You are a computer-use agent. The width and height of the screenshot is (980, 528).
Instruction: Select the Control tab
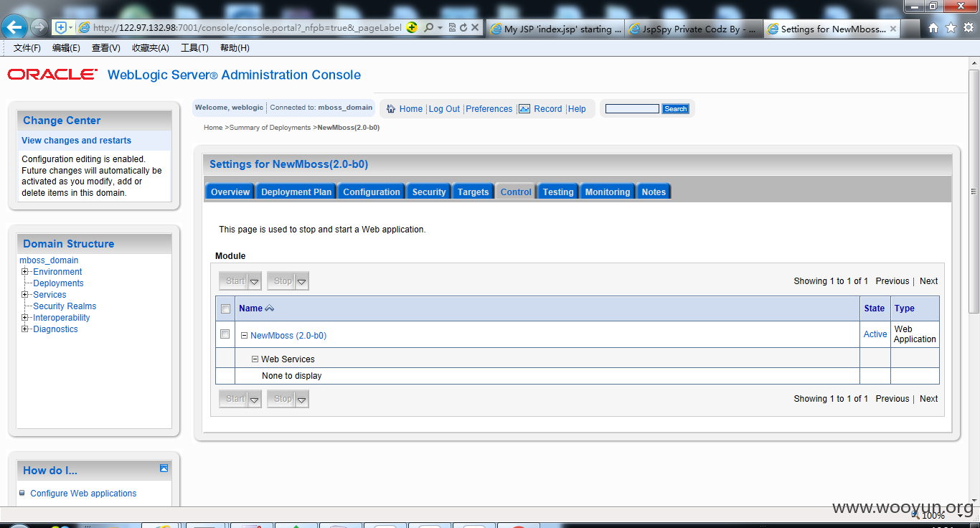tap(516, 192)
